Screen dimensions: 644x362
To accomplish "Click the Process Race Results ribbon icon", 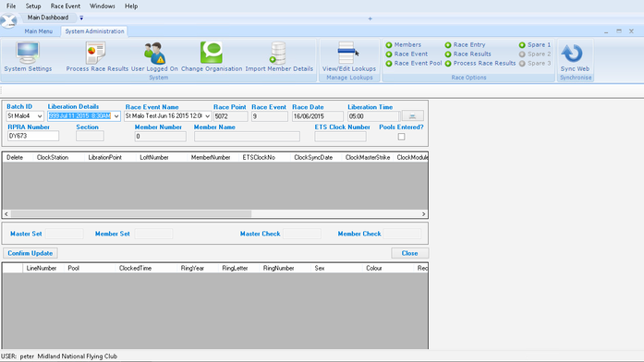I will 97,56.
